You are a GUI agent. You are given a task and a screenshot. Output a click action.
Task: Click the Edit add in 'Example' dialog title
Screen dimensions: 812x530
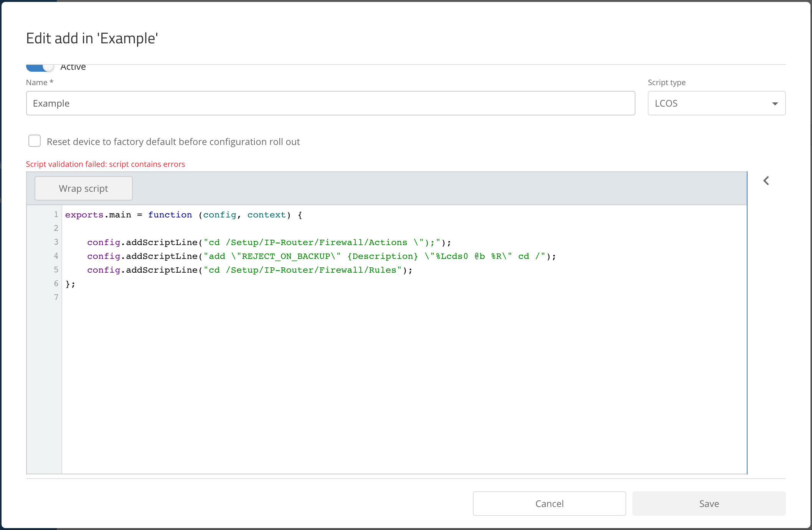92,38
